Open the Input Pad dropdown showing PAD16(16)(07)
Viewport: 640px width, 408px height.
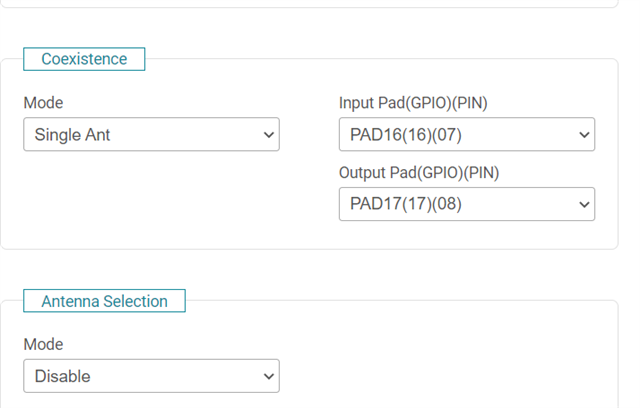pyautogui.click(x=466, y=134)
